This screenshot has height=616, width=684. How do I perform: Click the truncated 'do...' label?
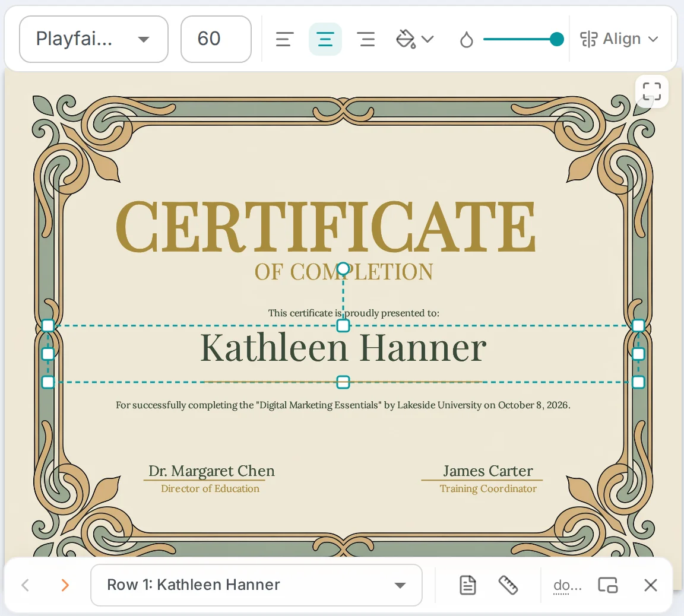pos(567,586)
